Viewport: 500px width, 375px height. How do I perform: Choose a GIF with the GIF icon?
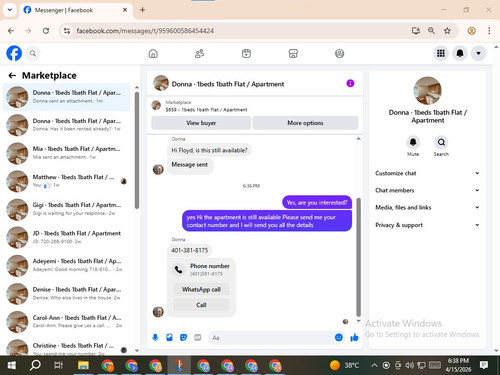point(198,338)
